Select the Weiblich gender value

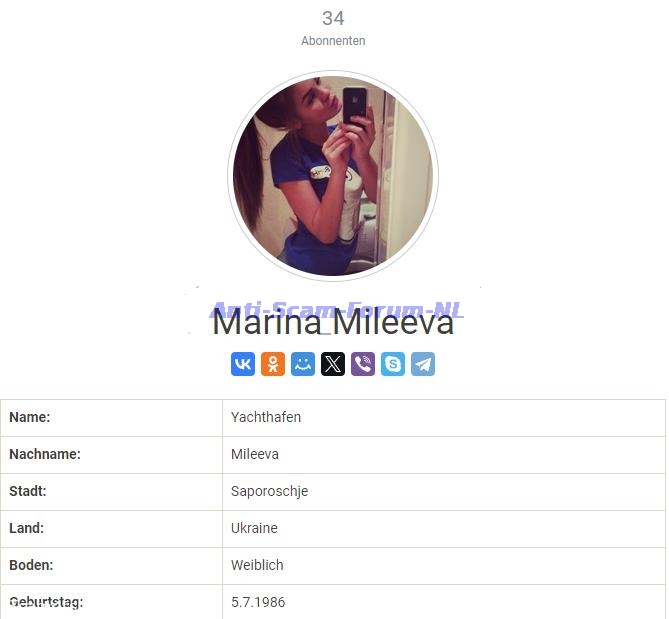[257, 565]
